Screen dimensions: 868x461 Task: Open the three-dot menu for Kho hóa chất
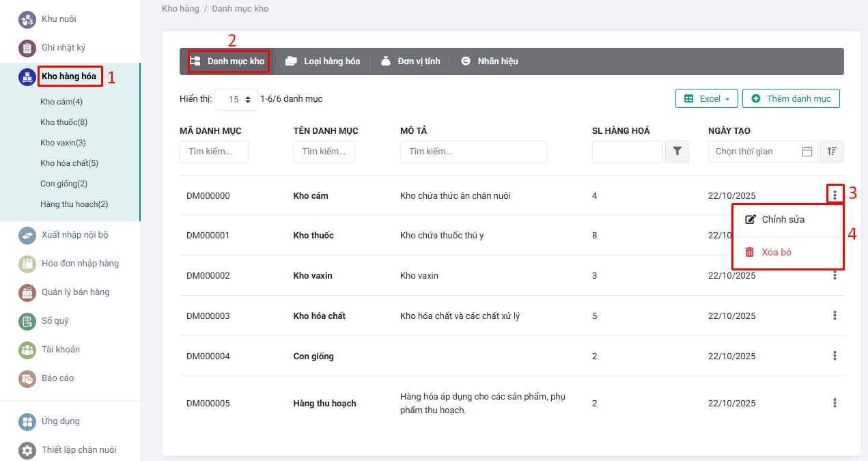[835, 316]
